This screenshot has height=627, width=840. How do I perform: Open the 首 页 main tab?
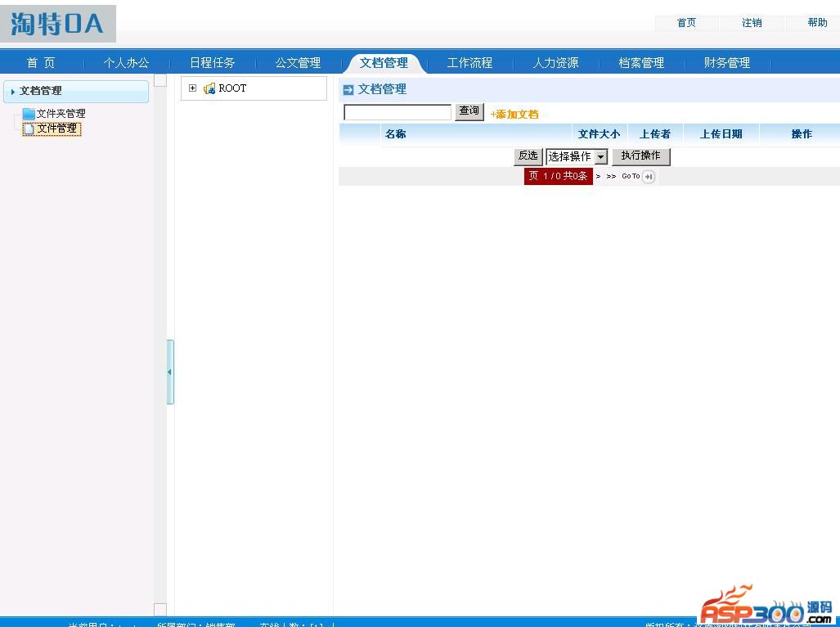pos(41,63)
